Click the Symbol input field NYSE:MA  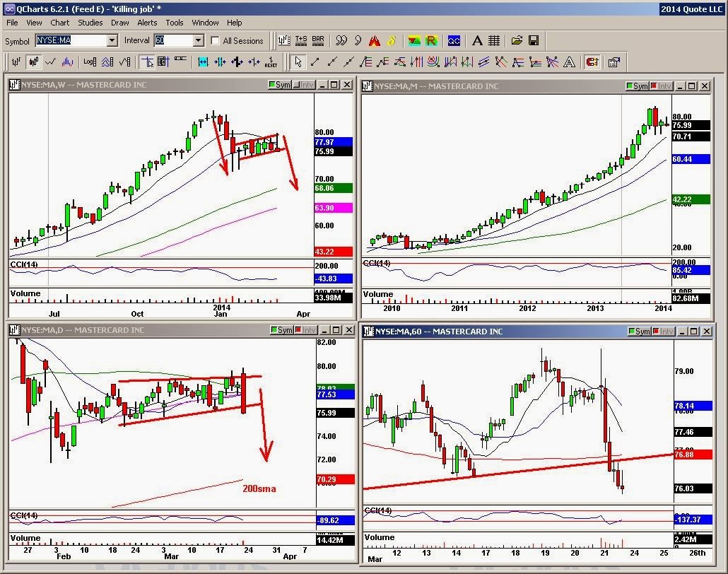pyautogui.click(x=71, y=41)
